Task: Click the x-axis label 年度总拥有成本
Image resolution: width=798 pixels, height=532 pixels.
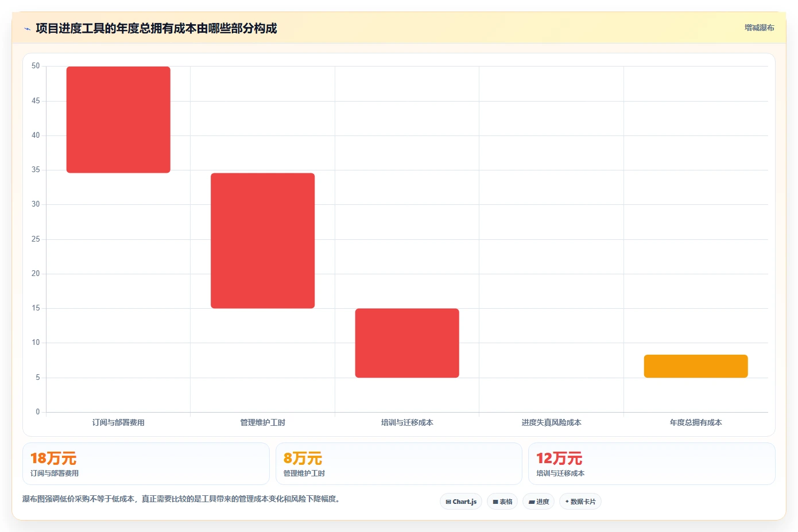Action: pos(696,422)
